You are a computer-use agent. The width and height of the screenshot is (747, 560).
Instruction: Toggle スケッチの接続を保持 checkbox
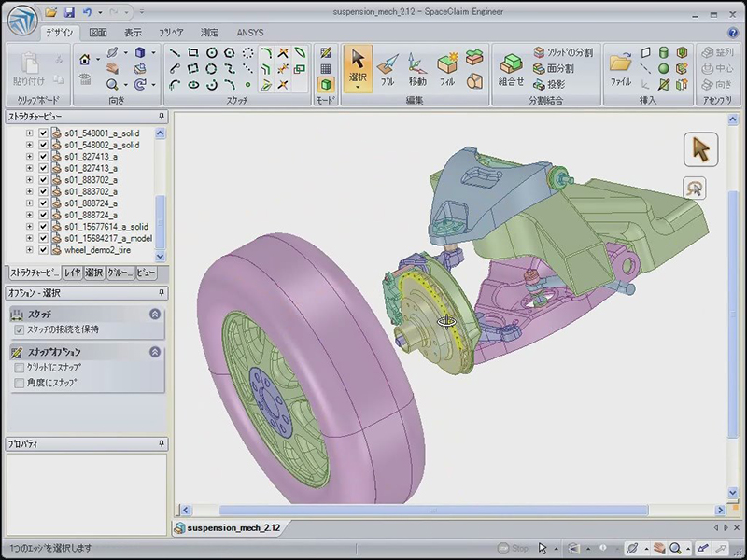tap(21, 329)
